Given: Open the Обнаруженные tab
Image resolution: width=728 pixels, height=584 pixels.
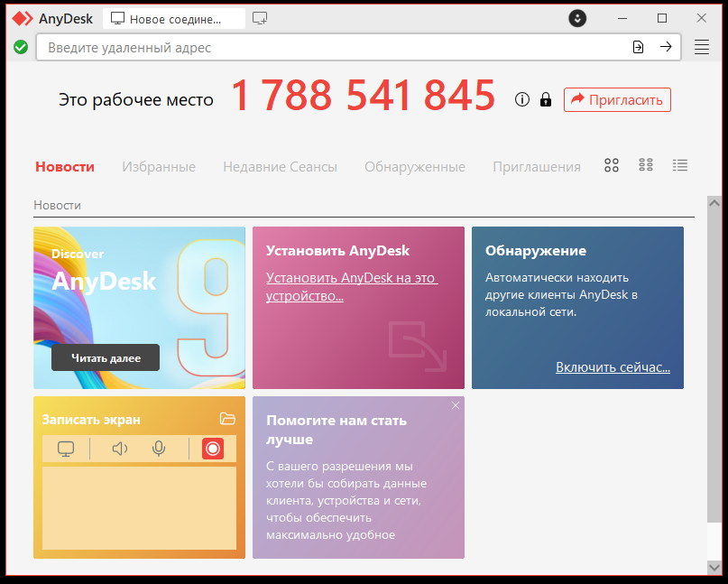Looking at the screenshot, I should 415,167.
